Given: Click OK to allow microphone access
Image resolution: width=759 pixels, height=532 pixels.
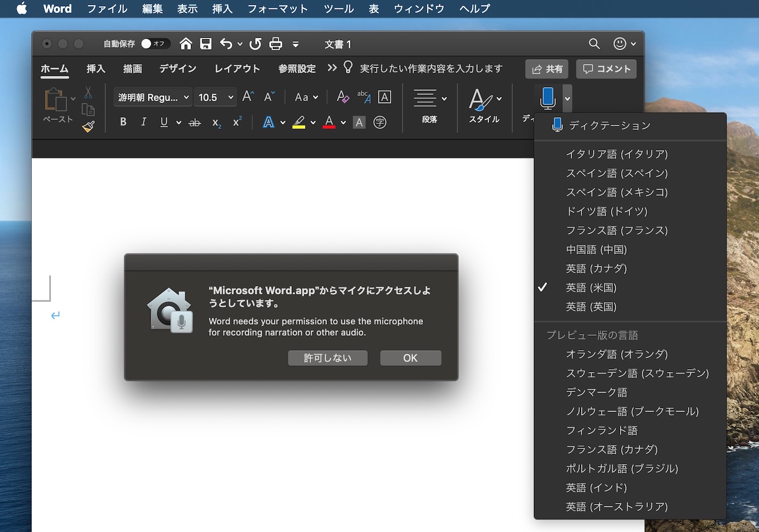Looking at the screenshot, I should (x=411, y=358).
